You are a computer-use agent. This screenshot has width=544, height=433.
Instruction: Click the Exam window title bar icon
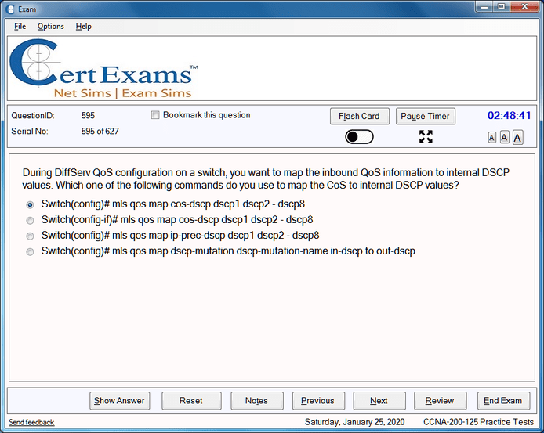[10, 9]
